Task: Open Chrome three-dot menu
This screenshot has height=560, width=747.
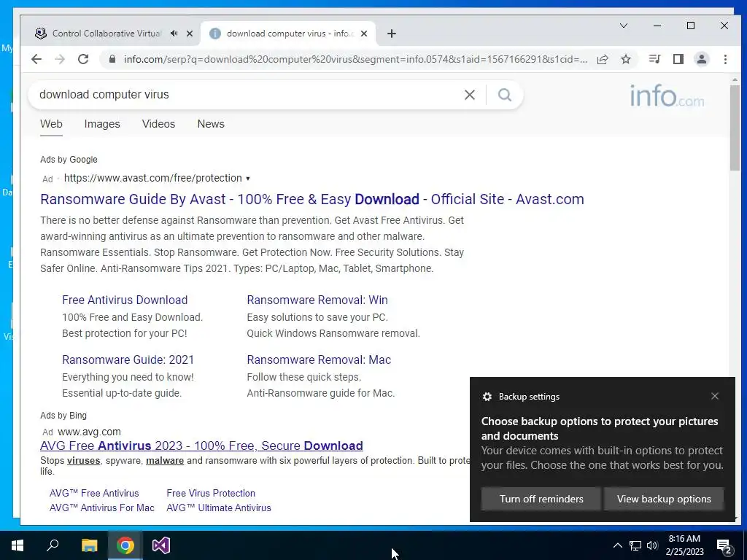Action: (x=725, y=59)
